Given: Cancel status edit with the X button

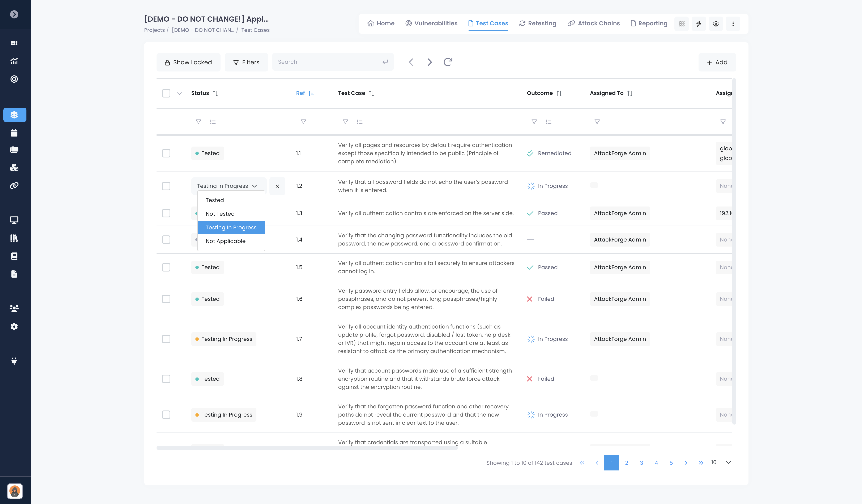Looking at the screenshot, I should click(x=277, y=186).
